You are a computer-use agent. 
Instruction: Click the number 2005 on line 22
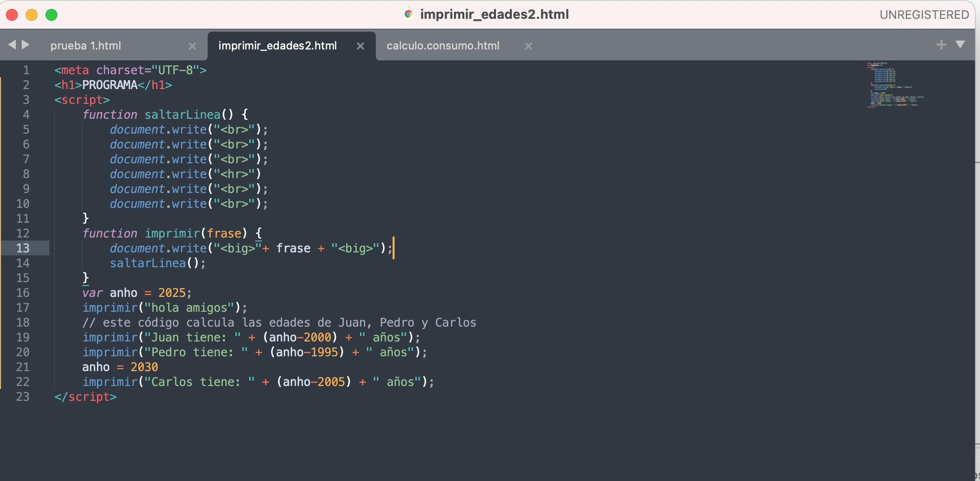pyautogui.click(x=331, y=382)
